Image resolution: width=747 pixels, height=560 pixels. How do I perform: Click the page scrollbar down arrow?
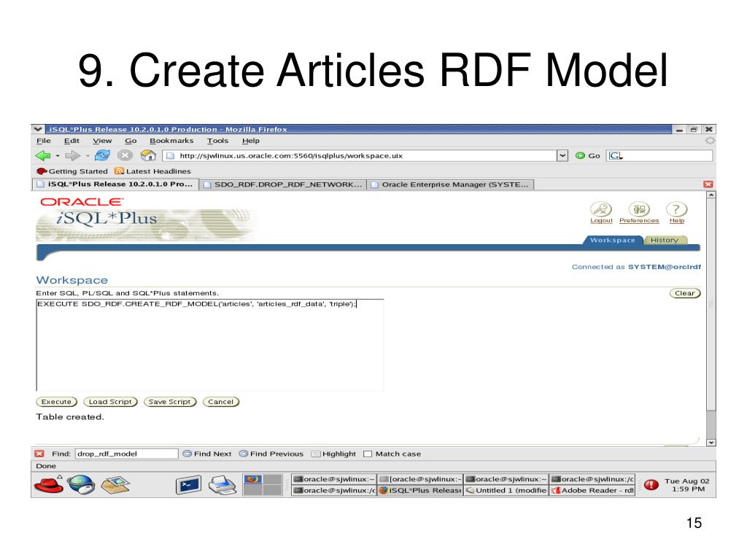pyautogui.click(x=711, y=443)
